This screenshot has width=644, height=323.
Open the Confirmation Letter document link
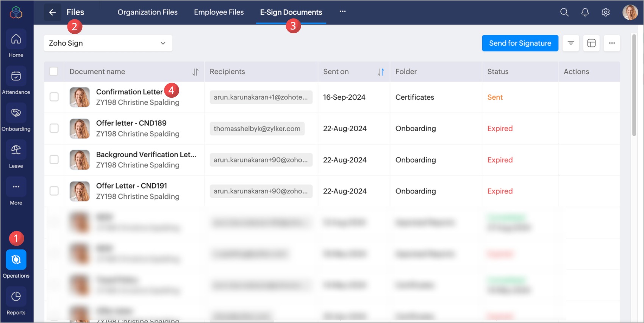[129, 92]
